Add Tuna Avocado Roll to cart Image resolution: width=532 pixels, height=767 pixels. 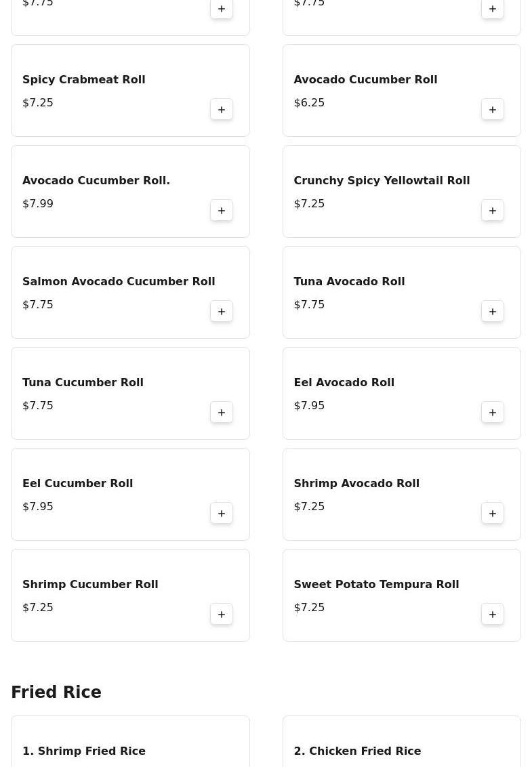pyautogui.click(x=493, y=312)
